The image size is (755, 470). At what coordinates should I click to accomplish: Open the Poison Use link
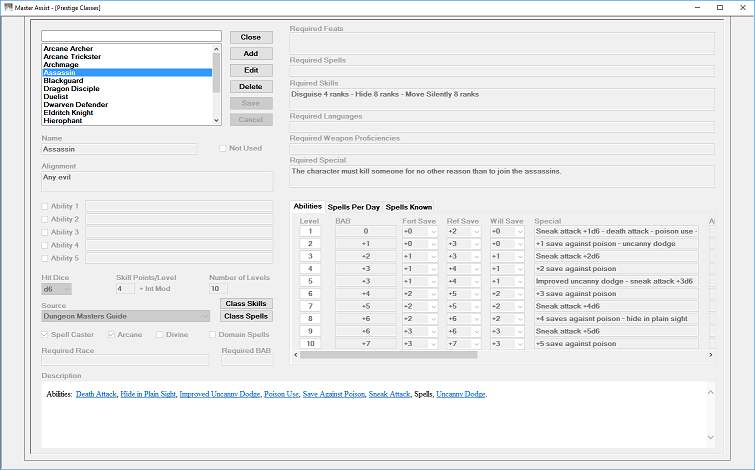coord(281,394)
